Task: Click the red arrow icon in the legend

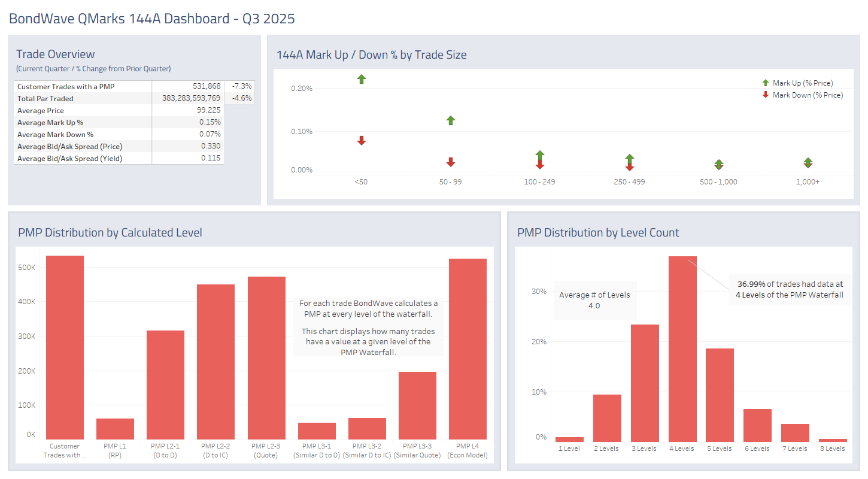Action: (766, 95)
